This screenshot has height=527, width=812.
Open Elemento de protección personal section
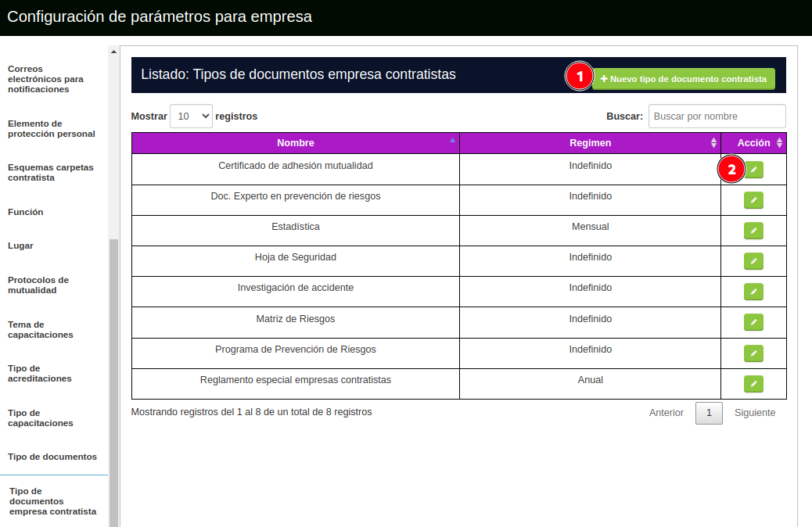click(52, 129)
